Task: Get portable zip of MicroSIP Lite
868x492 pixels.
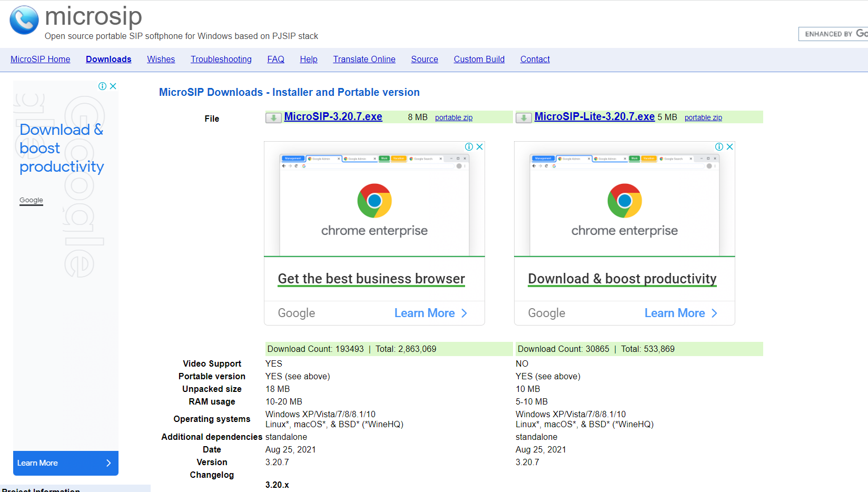Action: coord(703,117)
